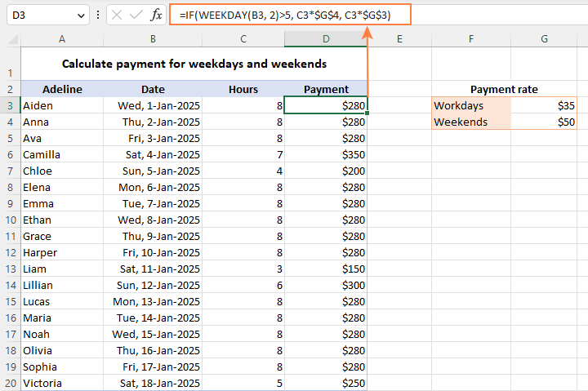Select the 'Weekends' cell
This screenshot has height=391, width=588.
(x=471, y=122)
